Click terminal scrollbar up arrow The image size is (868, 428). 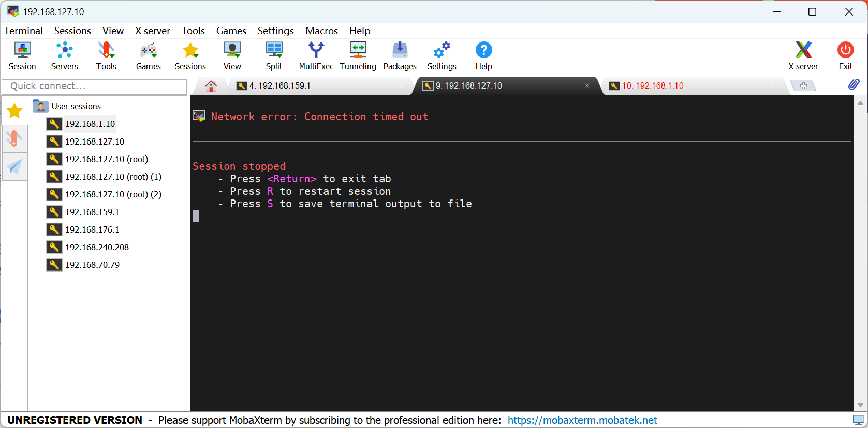click(x=860, y=103)
